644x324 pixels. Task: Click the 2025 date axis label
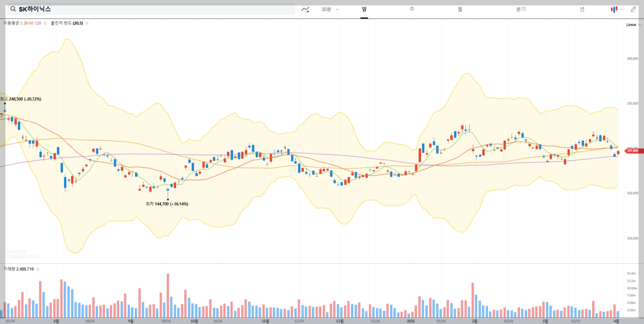pos(411,321)
